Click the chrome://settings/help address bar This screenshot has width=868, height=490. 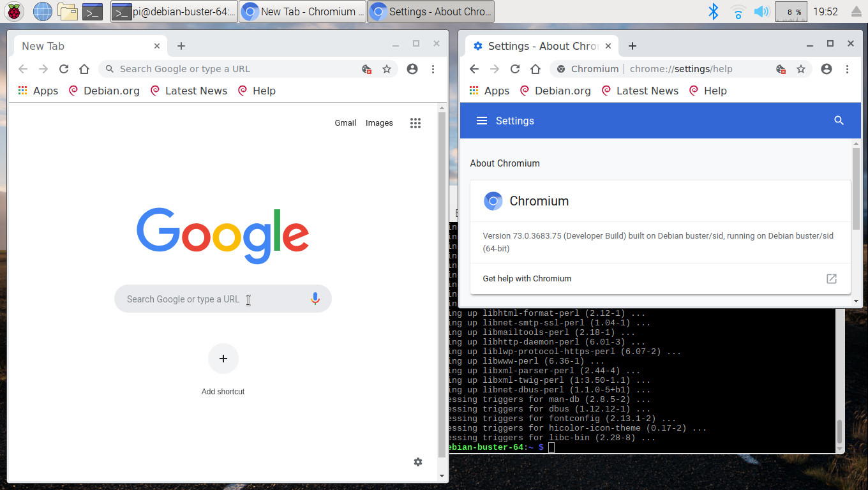pos(681,69)
